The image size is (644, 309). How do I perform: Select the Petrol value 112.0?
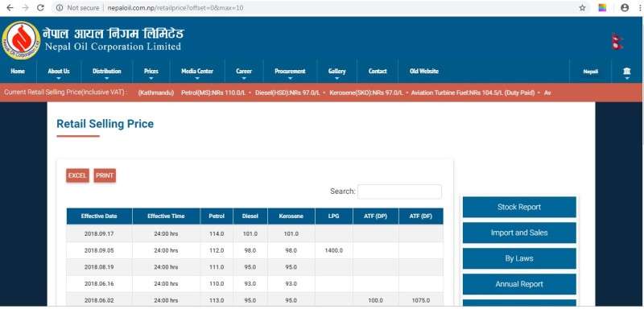click(217, 250)
